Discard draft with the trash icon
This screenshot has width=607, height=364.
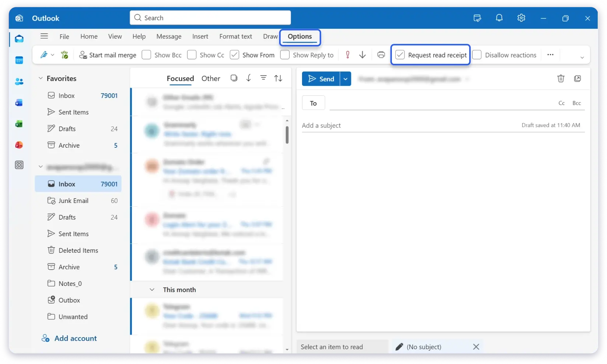(x=561, y=78)
